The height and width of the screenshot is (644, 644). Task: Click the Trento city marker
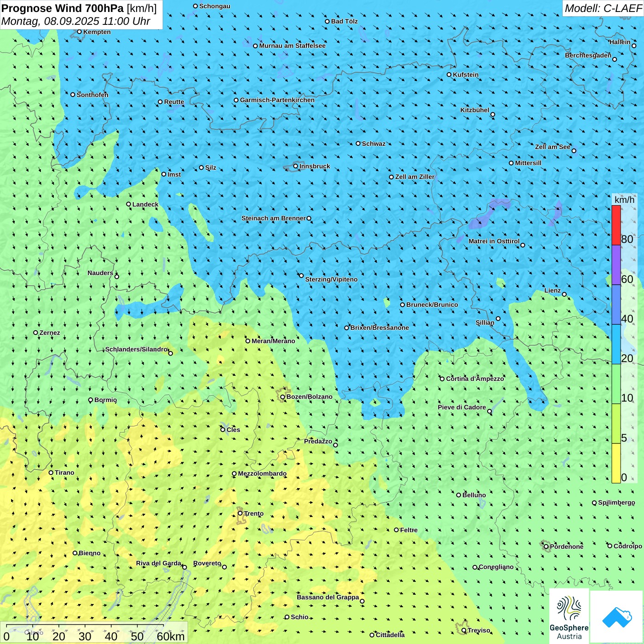(x=240, y=513)
